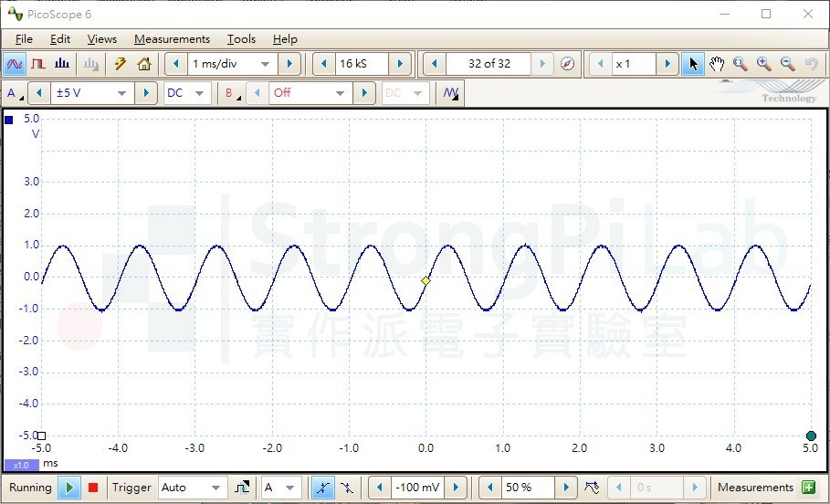Select the marquee zoom tool

[x=741, y=64]
